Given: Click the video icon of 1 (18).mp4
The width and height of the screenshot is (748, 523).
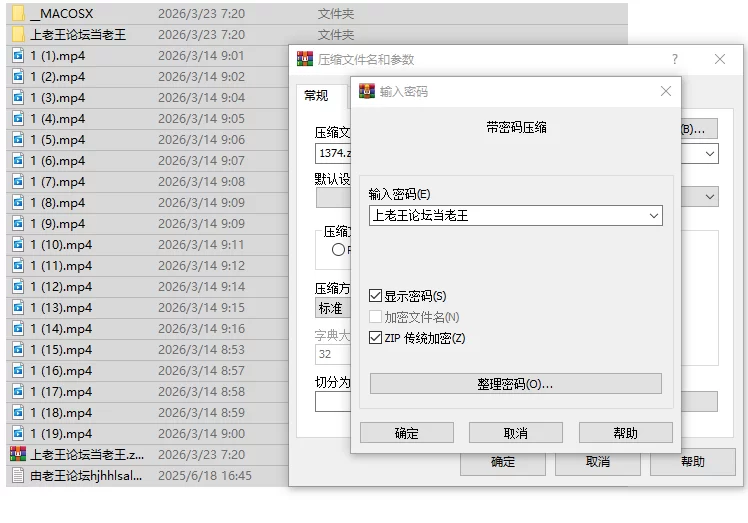Looking at the screenshot, I should pos(18,412).
